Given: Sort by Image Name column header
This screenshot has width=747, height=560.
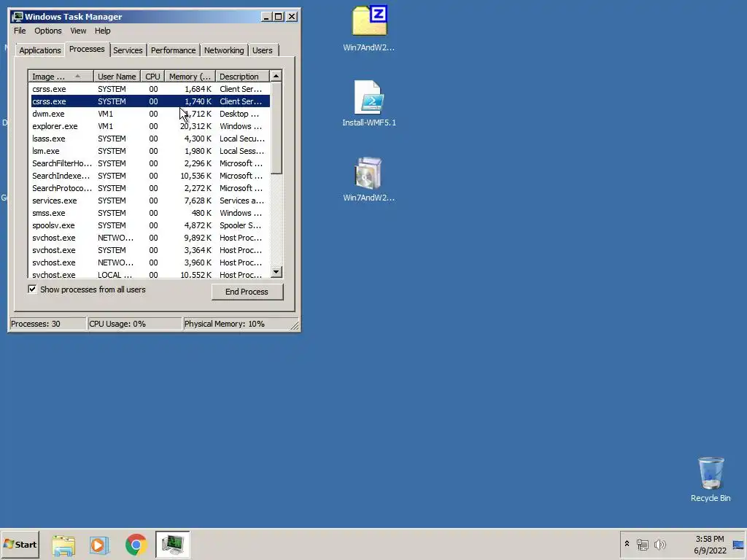Looking at the screenshot, I should (61, 76).
